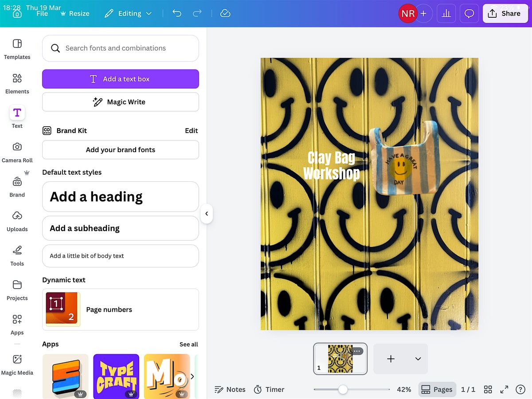Click the undo arrow icon

click(177, 13)
